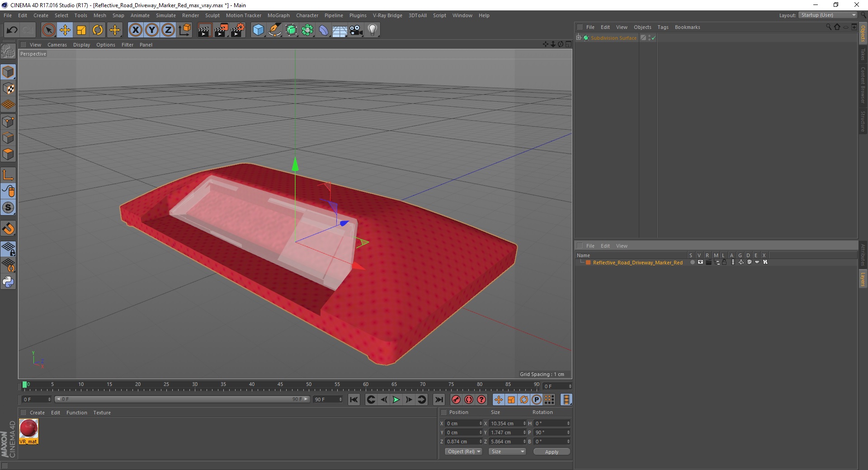
Task: Switch to Edges mode
Action: [x=8, y=138]
